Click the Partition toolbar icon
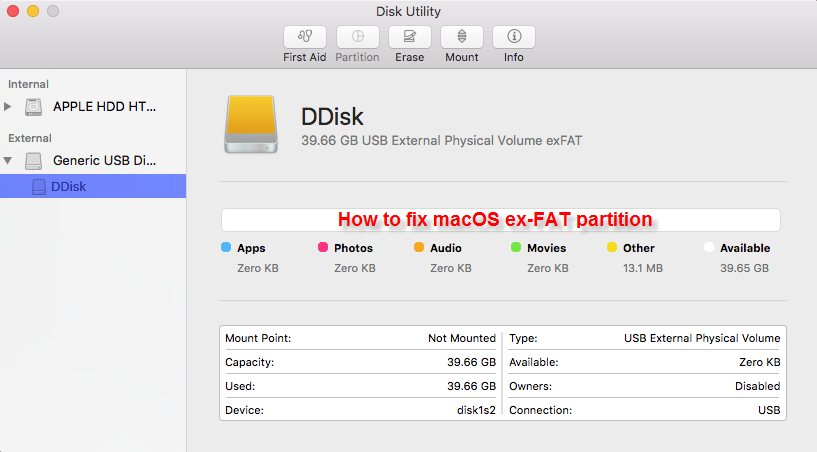This screenshot has width=817, height=452. tap(357, 36)
